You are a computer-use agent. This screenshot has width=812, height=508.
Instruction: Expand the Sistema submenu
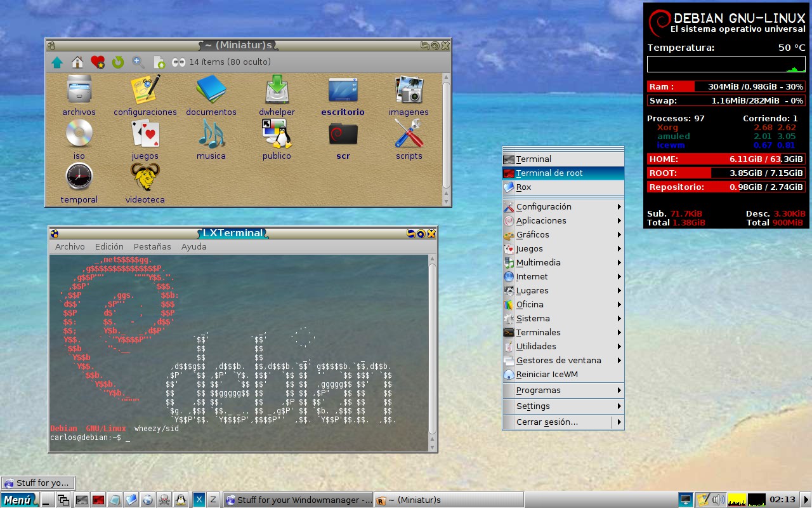[x=563, y=318]
